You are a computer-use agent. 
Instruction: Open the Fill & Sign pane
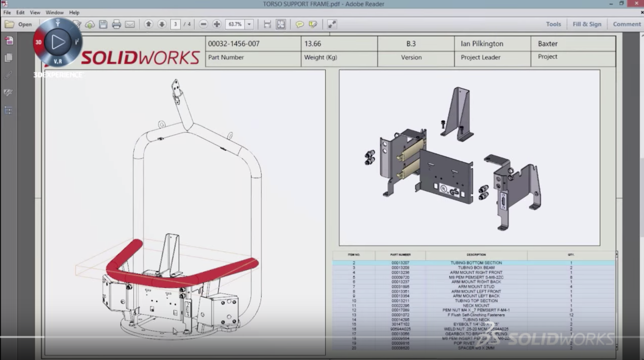(x=587, y=24)
